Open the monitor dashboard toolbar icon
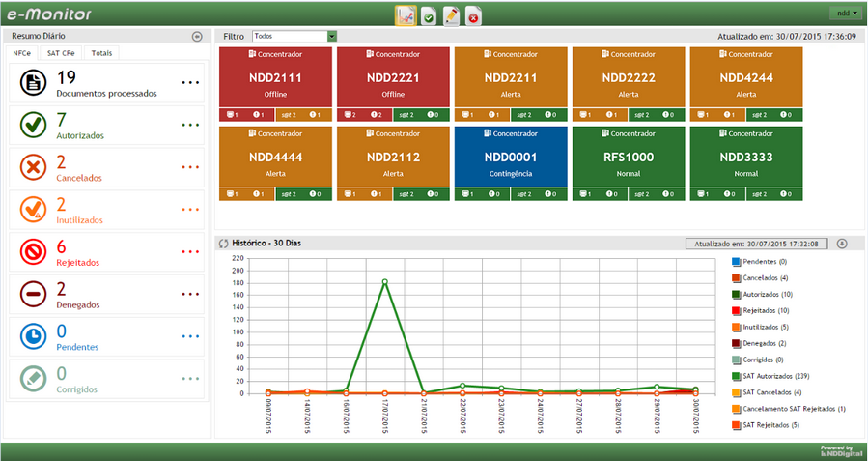Viewport: 868px width, 461px height. [x=406, y=14]
